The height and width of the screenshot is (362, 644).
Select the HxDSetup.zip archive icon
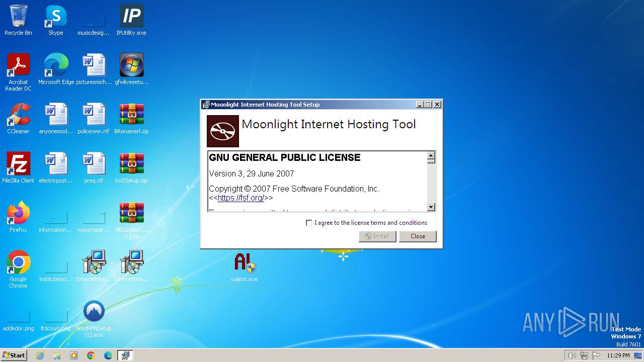[131, 168]
